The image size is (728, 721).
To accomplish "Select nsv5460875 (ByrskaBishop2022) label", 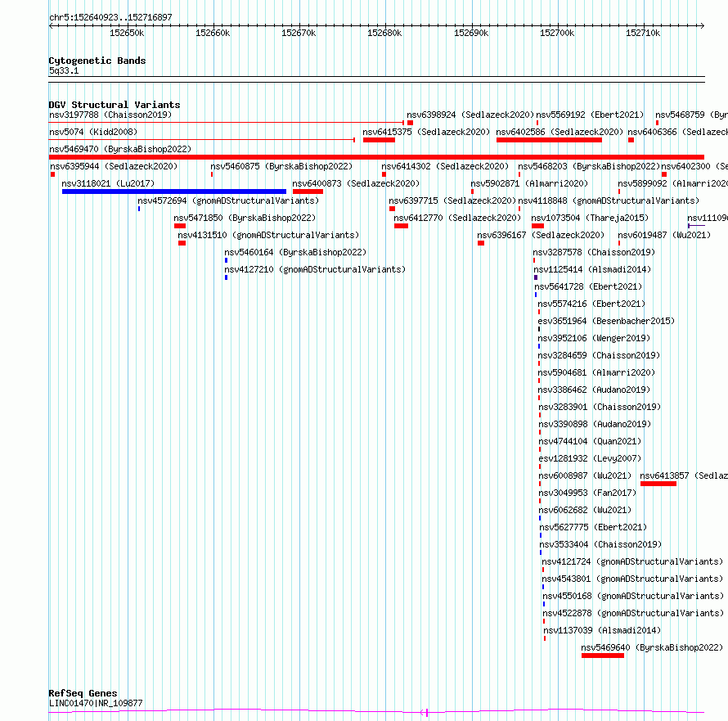I will [x=281, y=166].
